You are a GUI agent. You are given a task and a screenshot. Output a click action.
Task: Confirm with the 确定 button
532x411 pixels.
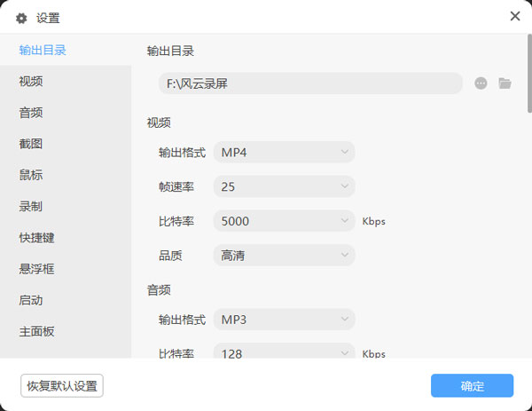point(472,385)
